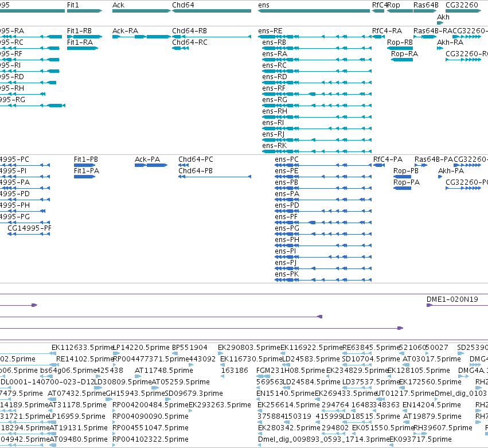Click the ens-RB transcript label
This screenshot has height=448, width=488.
click(274, 42)
